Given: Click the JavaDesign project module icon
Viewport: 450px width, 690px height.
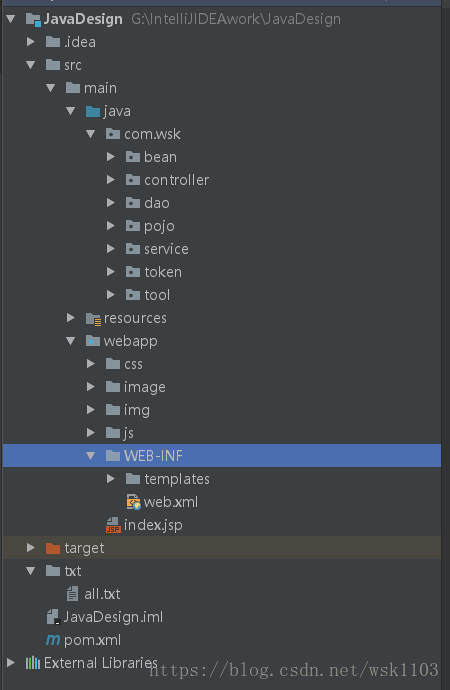Looking at the screenshot, I should point(33,19).
